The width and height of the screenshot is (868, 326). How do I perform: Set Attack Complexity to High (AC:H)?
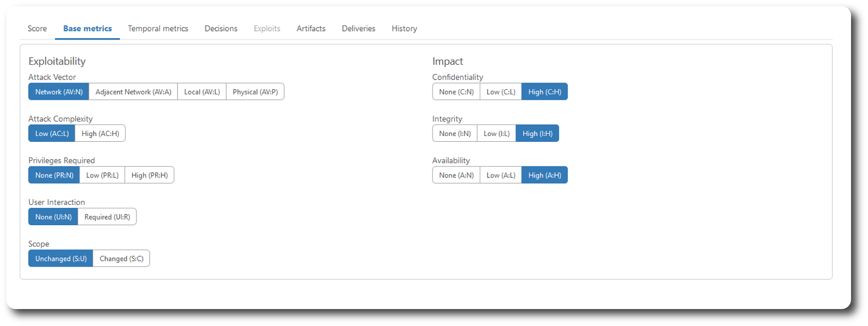[x=100, y=134]
